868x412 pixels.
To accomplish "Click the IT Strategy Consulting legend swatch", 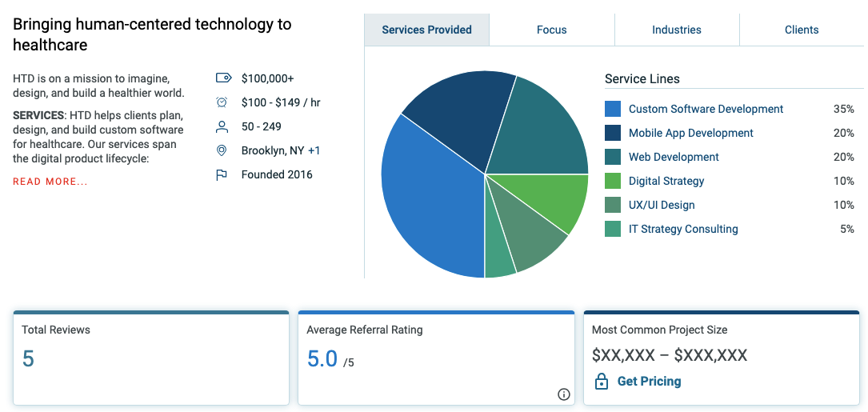I will [613, 229].
